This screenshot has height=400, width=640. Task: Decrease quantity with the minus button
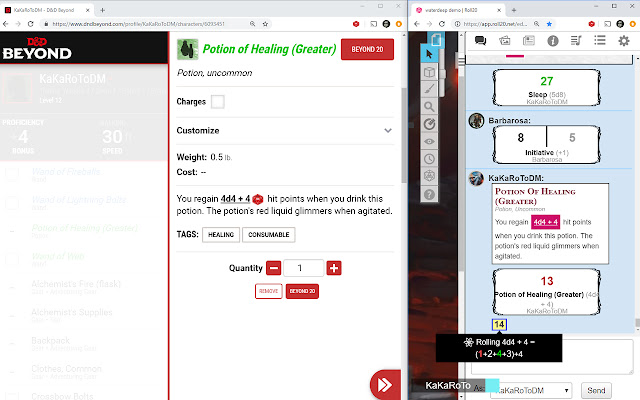(x=273, y=268)
